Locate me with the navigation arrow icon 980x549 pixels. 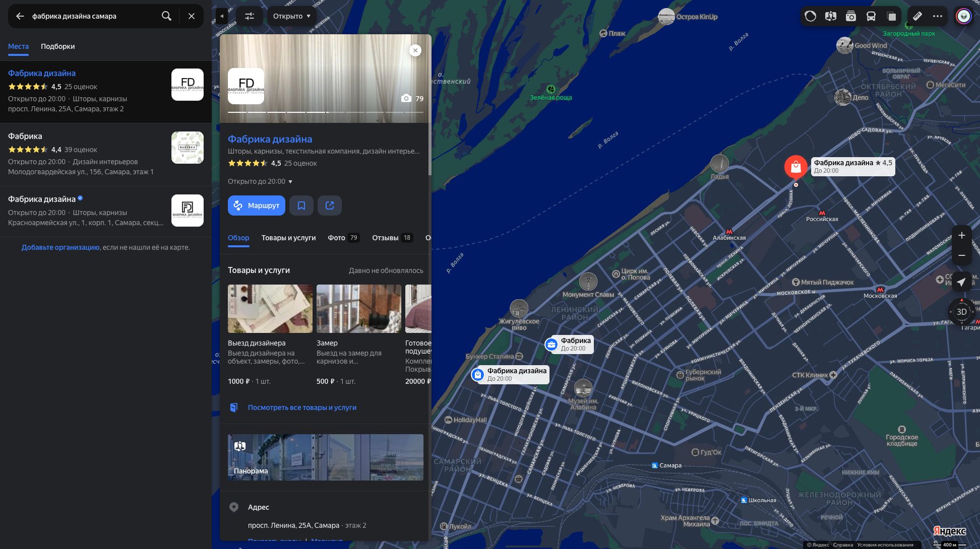(961, 282)
